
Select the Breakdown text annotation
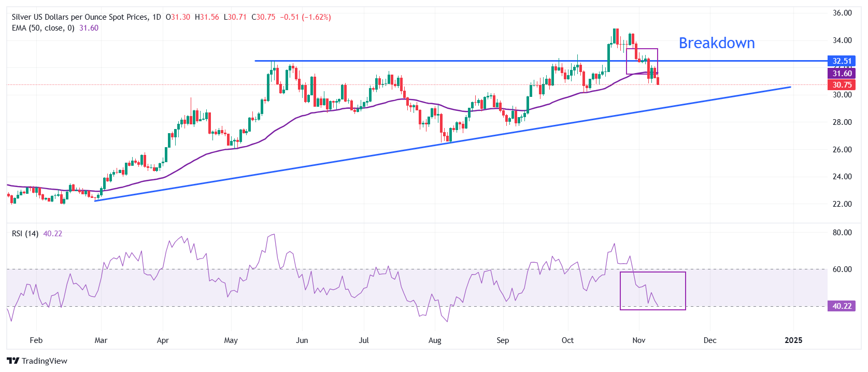pos(716,43)
